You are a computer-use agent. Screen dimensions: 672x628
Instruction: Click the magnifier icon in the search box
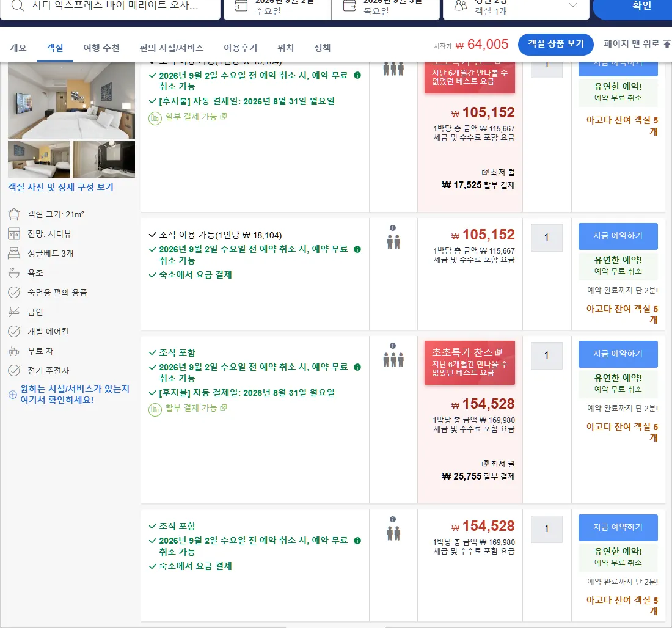(x=17, y=6)
